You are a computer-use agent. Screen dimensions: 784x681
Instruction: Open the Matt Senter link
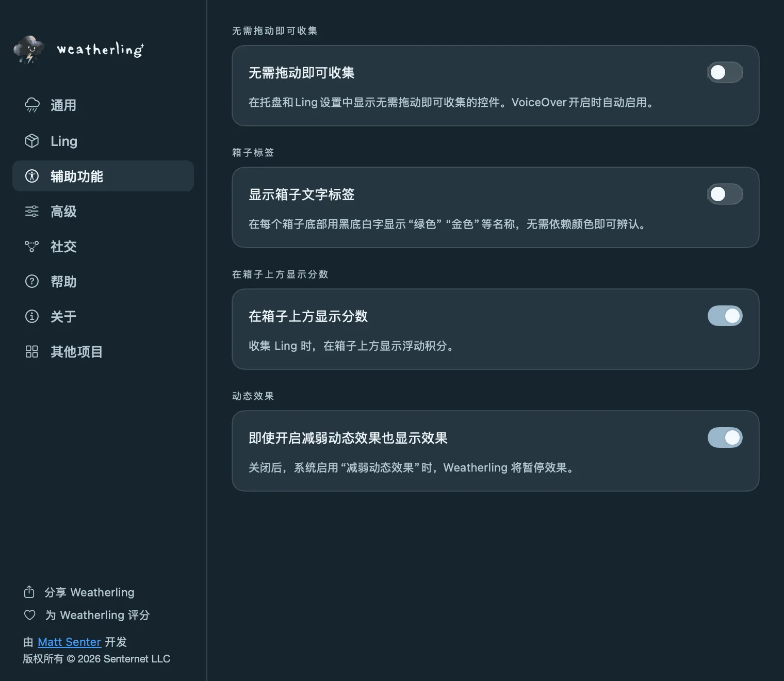pyautogui.click(x=69, y=642)
